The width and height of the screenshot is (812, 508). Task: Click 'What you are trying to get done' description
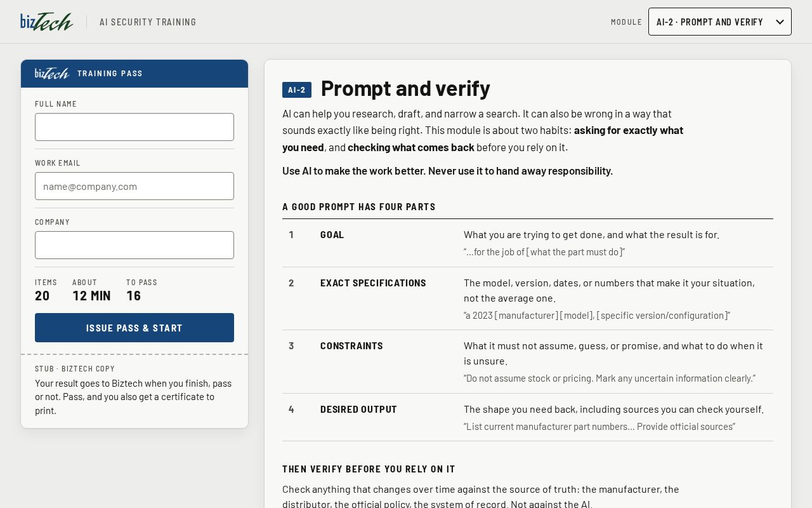[x=591, y=235]
